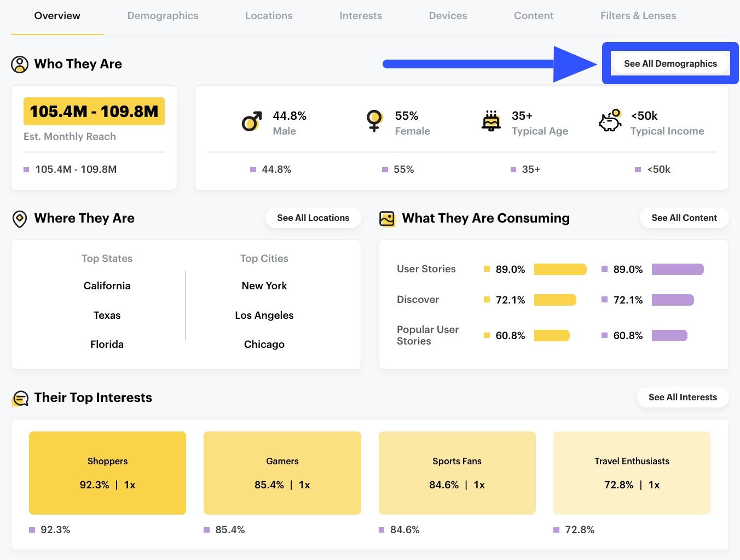
Task: Click the female gender symbol icon
Action: pyautogui.click(x=373, y=121)
